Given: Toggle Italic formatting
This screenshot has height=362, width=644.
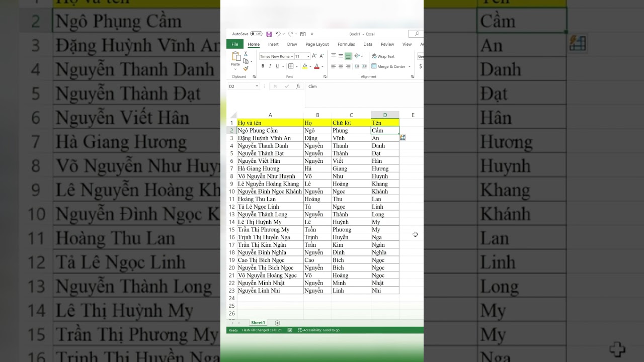Looking at the screenshot, I should click(x=270, y=66).
